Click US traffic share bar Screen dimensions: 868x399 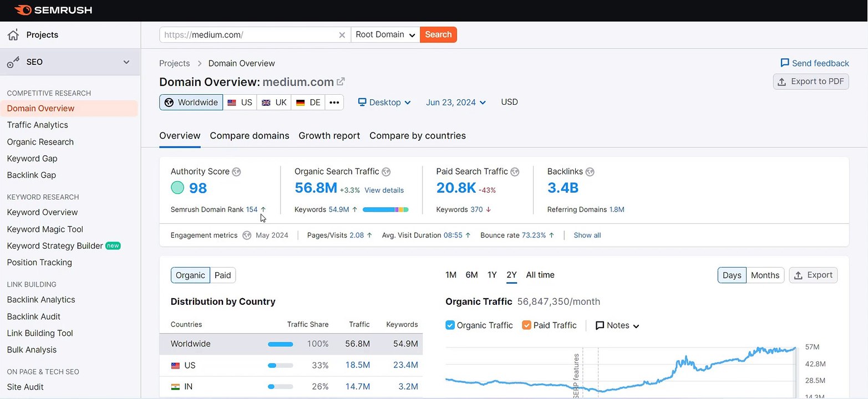click(x=281, y=366)
